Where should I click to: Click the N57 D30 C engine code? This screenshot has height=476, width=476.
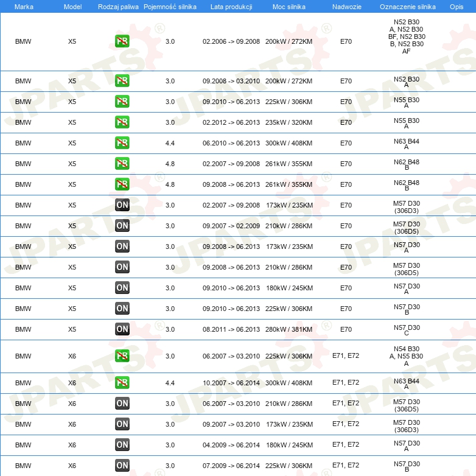[x=407, y=330]
